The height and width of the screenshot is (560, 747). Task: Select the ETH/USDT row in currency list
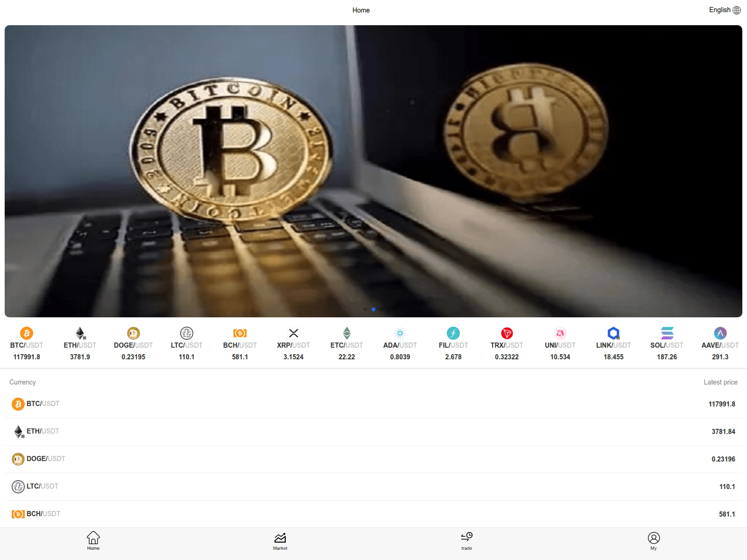pos(373,432)
